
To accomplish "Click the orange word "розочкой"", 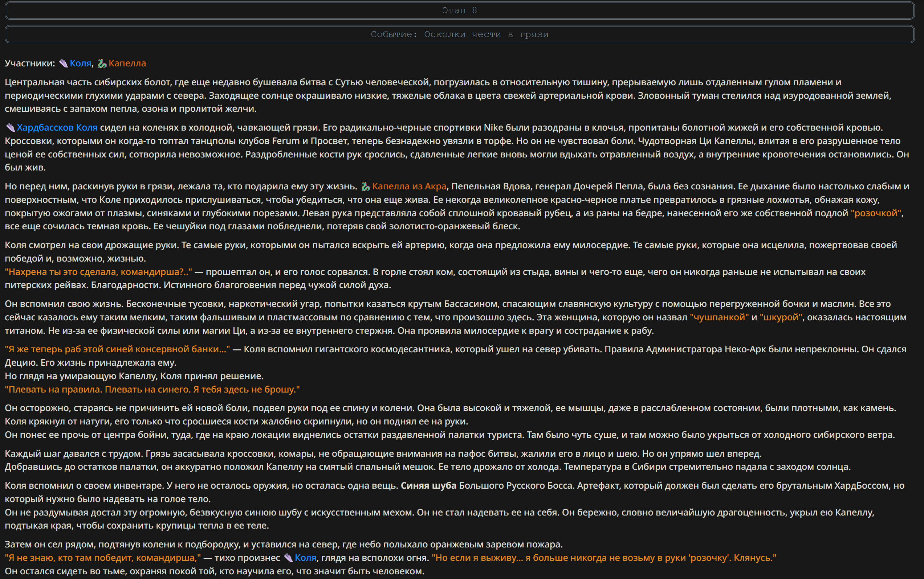I will pyautogui.click(x=876, y=213).
